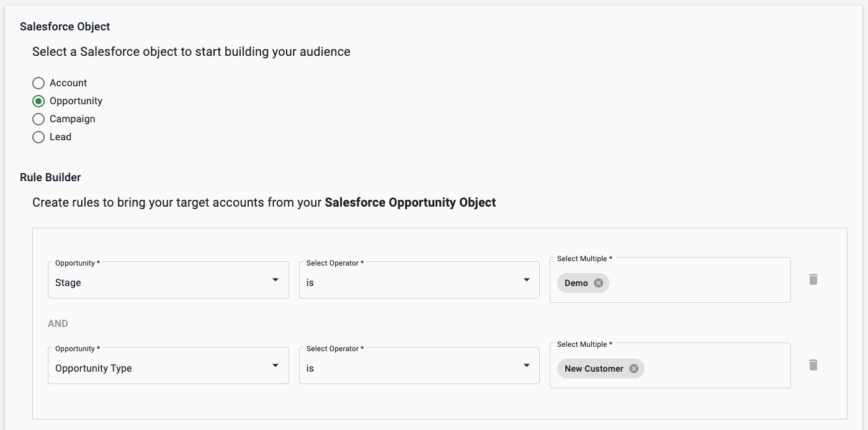
Task: Open the Stage field dropdown
Action: [x=168, y=280]
